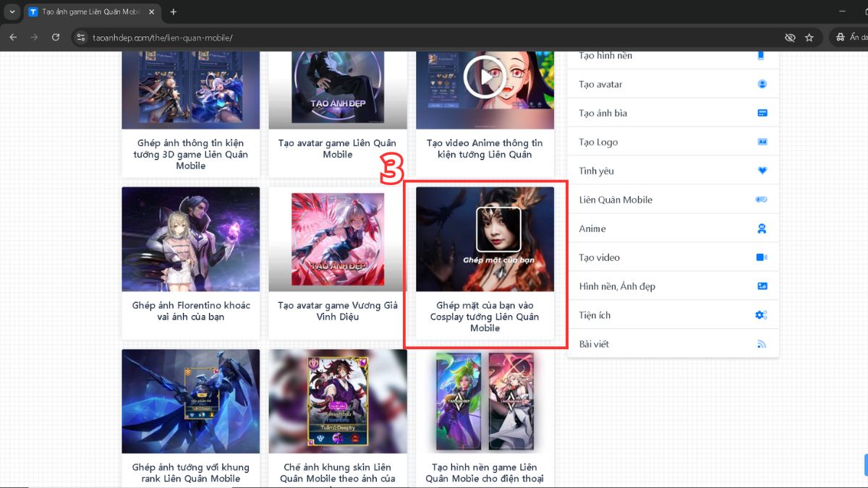
Task: Open Tạo avatar game Liên Quân Mobile title
Action: (x=338, y=148)
